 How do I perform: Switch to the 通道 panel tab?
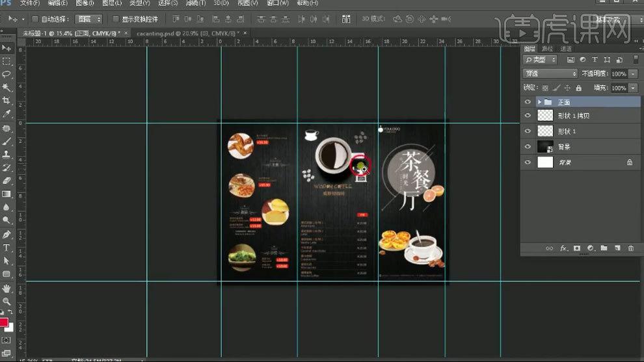point(566,49)
